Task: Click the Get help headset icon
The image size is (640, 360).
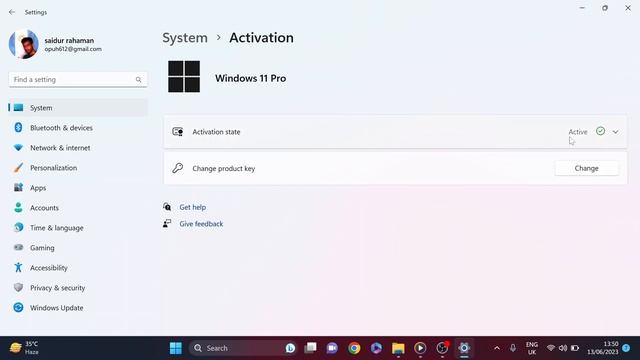Action: click(167, 207)
